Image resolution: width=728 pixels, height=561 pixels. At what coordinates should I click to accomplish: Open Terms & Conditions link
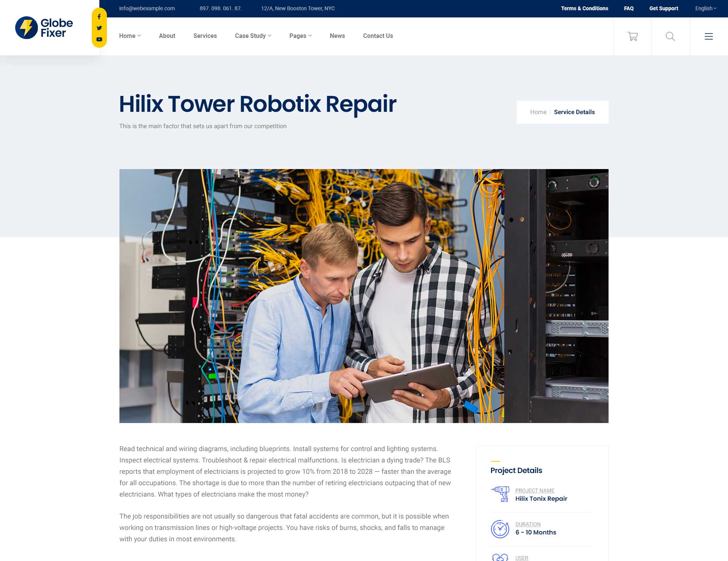pyautogui.click(x=584, y=8)
